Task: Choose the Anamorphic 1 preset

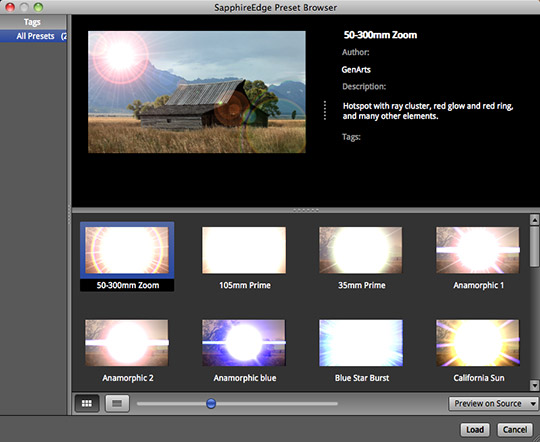Action: pos(478,250)
